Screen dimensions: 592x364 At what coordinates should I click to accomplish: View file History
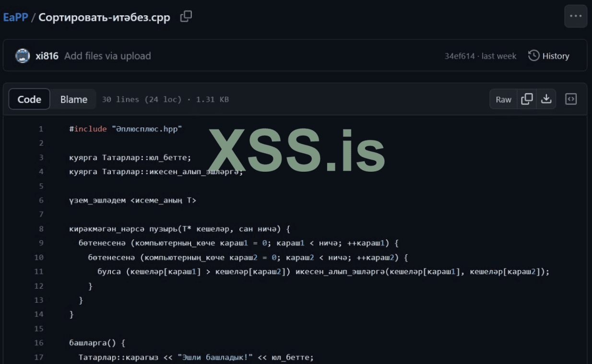548,56
